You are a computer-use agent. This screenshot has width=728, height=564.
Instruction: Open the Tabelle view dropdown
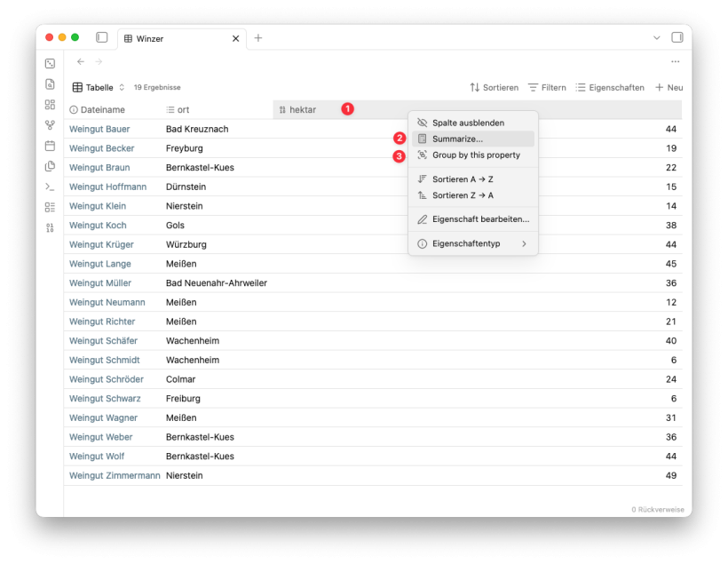point(99,88)
